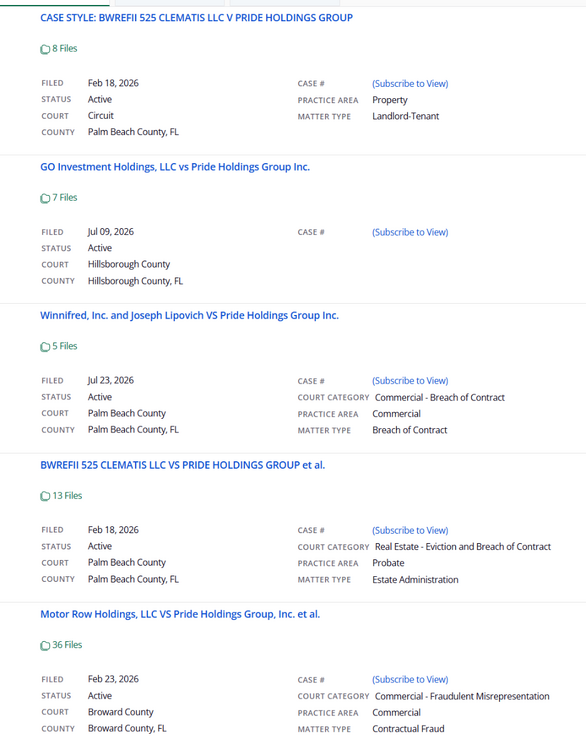Click Subscribe to View for Landlord-Tenant case
The image size is (586, 750).
tap(410, 84)
